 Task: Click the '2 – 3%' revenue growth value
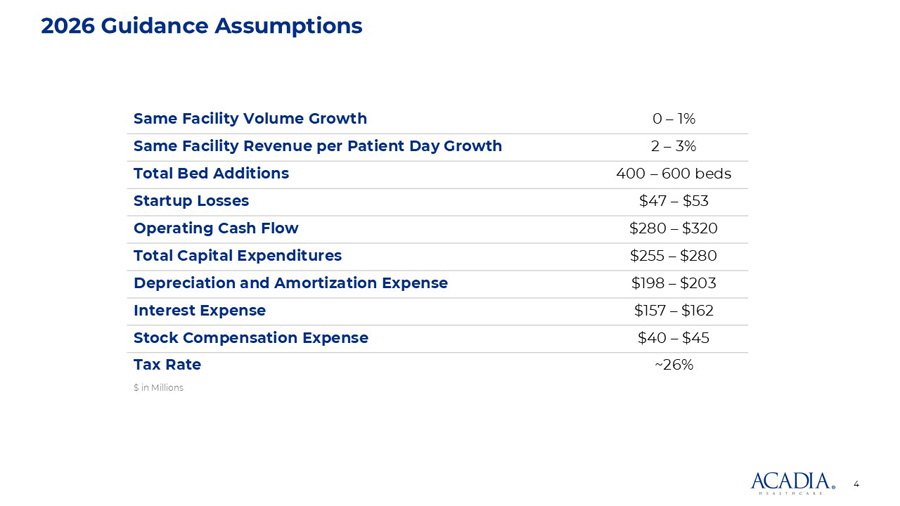pyautogui.click(x=673, y=146)
